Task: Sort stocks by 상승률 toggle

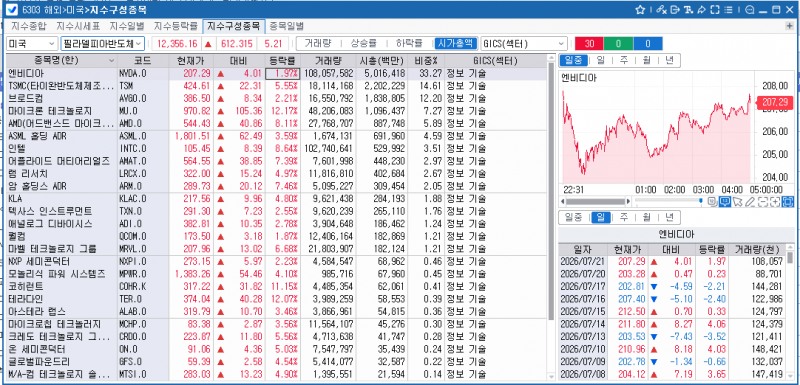Action: pyautogui.click(x=365, y=44)
